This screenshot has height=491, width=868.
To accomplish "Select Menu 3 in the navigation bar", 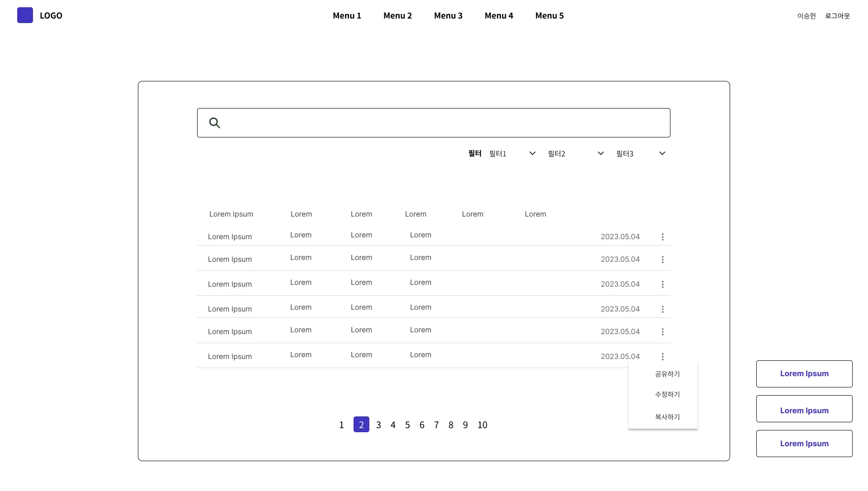I will (448, 15).
